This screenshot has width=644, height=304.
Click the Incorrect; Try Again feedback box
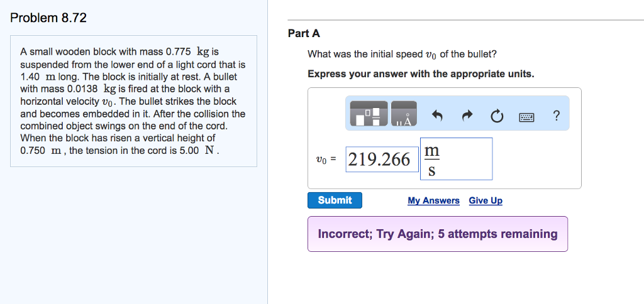437,234
